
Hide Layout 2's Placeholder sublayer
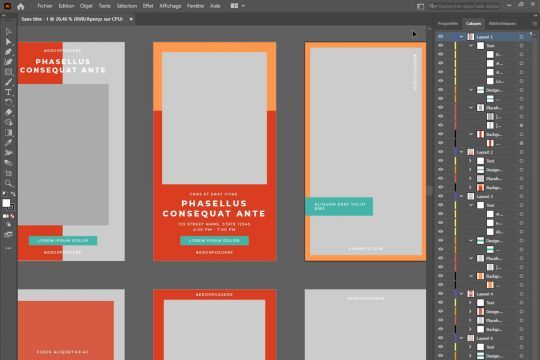[440, 178]
